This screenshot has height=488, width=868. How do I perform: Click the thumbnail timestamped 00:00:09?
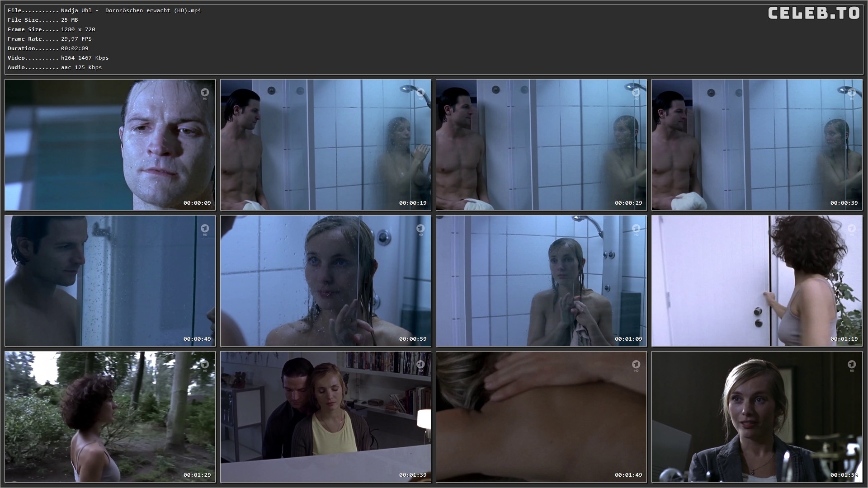coord(110,145)
